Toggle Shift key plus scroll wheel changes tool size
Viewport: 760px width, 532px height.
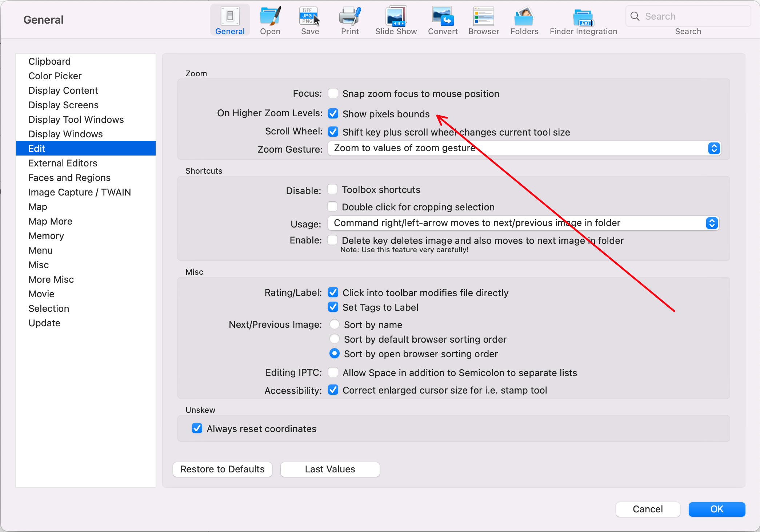coord(333,132)
